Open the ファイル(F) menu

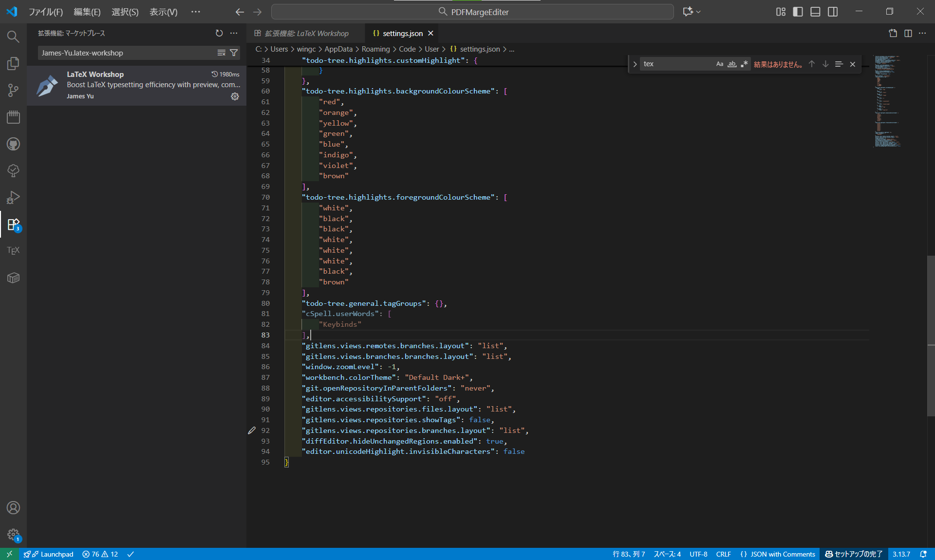(46, 12)
